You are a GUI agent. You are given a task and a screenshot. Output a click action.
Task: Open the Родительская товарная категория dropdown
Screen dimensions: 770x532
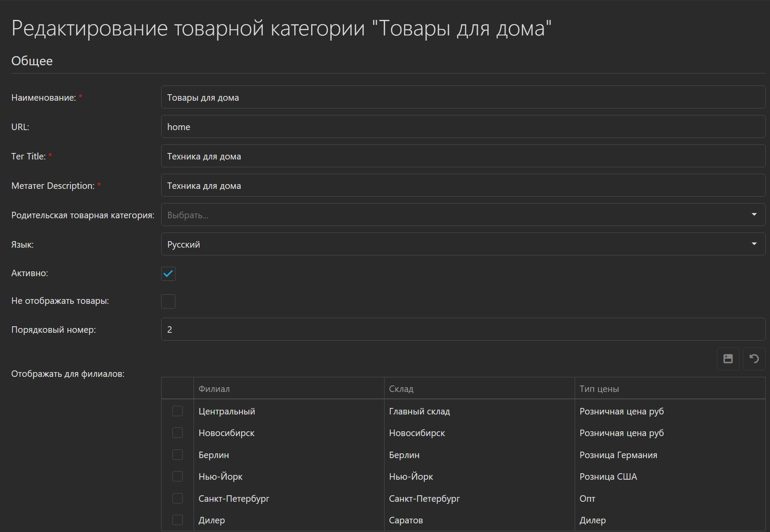click(432, 215)
